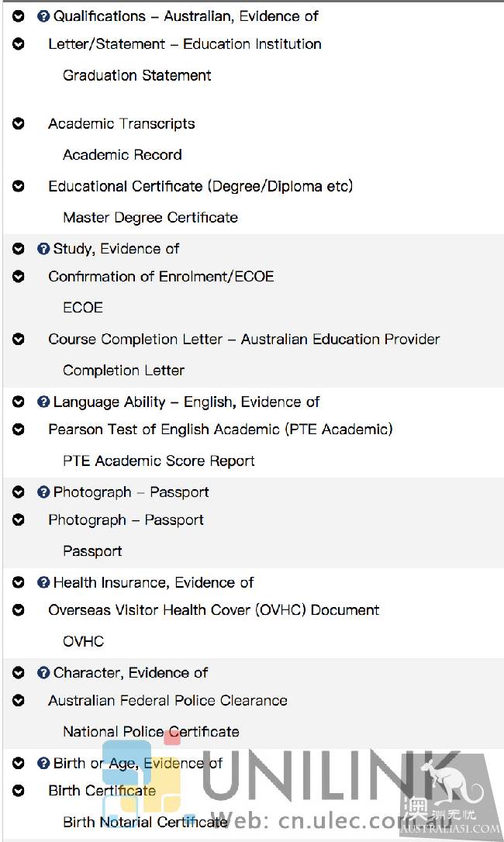The image size is (504, 842).
Task: Collapse Australian Federal Police Clearance chevron
Action: tap(19, 700)
